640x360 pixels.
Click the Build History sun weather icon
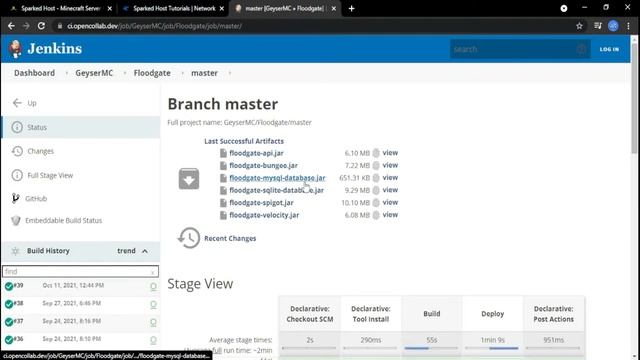coord(16,251)
